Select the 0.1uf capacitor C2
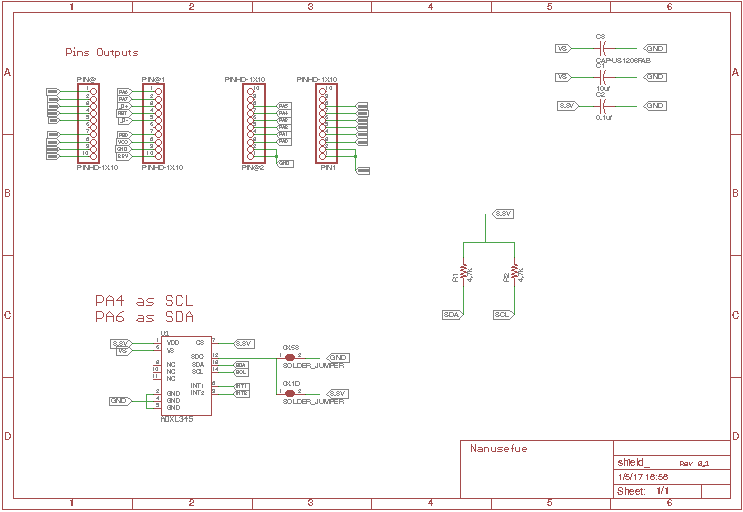Screen dimensions: 743x512 [x=601, y=106]
